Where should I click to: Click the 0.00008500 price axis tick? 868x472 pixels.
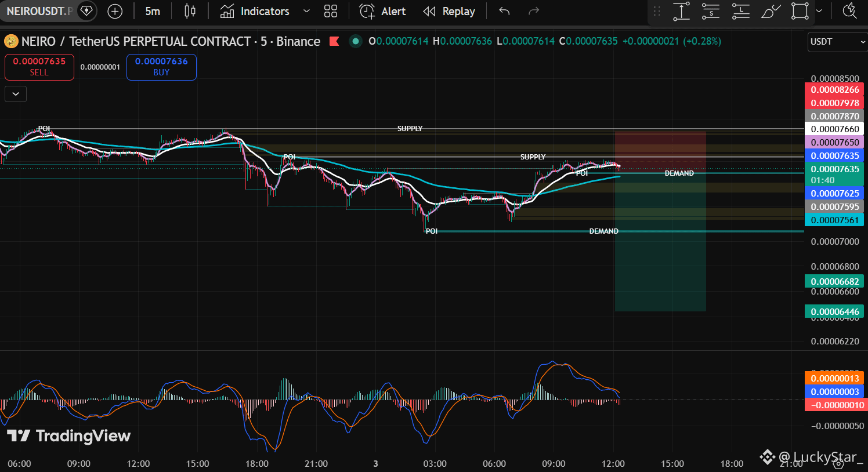click(835, 79)
